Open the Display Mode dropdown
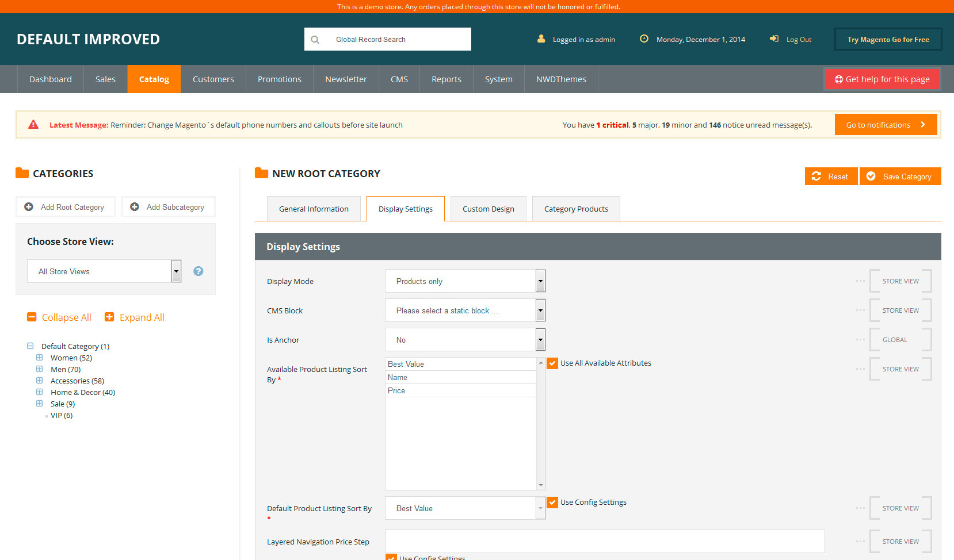Viewport: 954px width, 560px height. 465,281
